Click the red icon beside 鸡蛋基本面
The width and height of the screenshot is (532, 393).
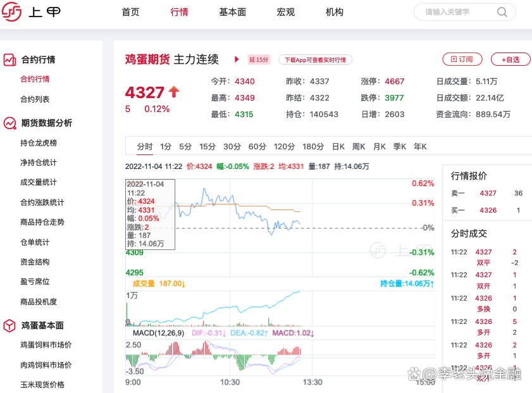tap(9, 325)
